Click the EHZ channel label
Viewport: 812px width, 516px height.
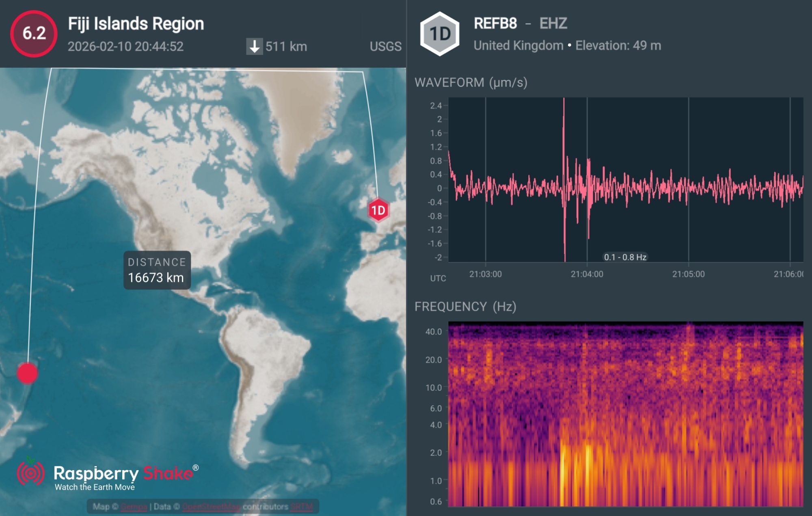click(x=553, y=24)
